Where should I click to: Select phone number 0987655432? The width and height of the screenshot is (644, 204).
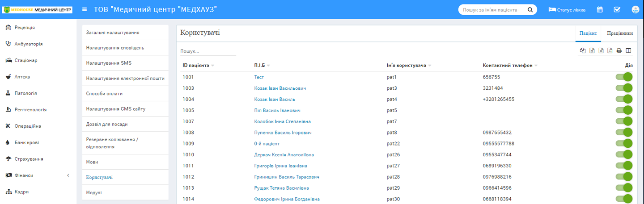coord(497,133)
